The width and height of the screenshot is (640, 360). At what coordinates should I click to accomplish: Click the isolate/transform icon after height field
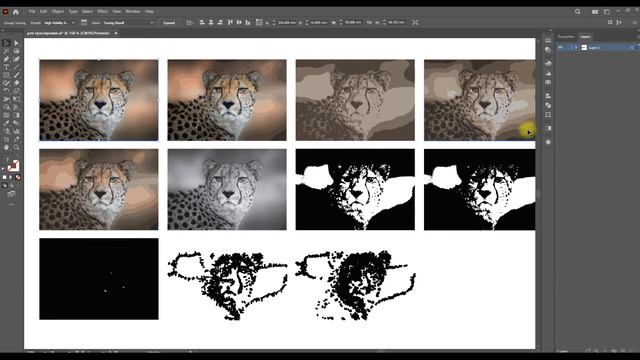click(415, 22)
